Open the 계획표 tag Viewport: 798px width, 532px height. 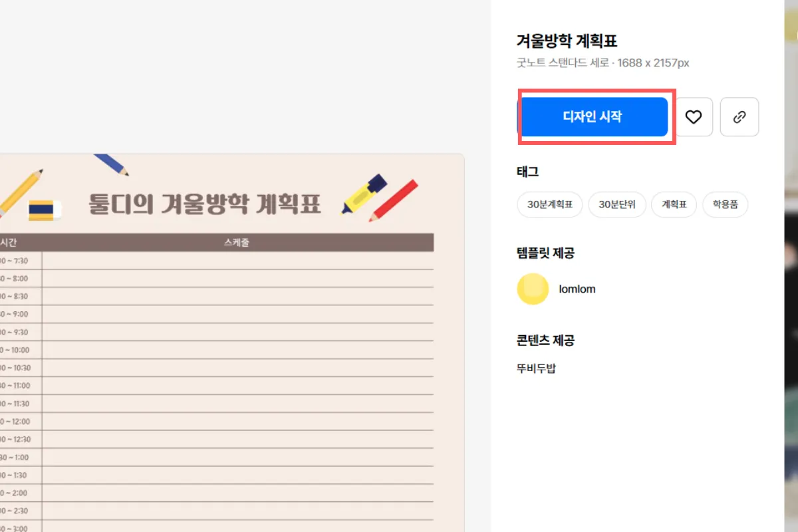pyautogui.click(x=674, y=205)
